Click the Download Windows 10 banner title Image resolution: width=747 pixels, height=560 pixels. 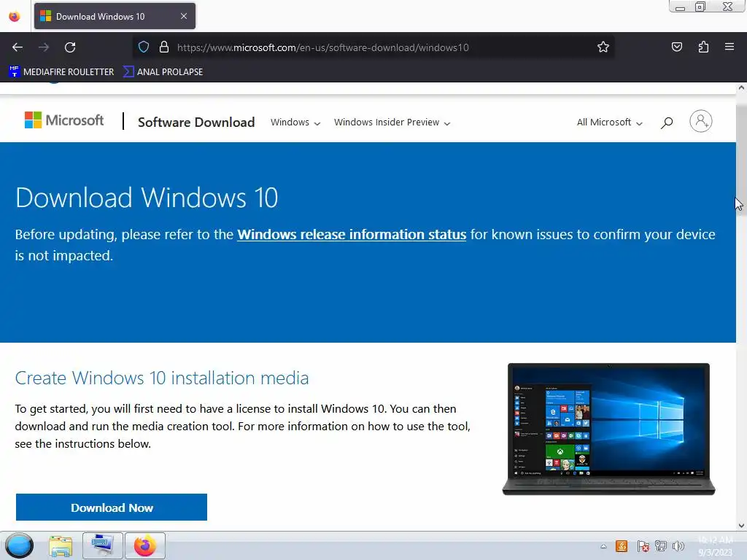pyautogui.click(x=147, y=198)
